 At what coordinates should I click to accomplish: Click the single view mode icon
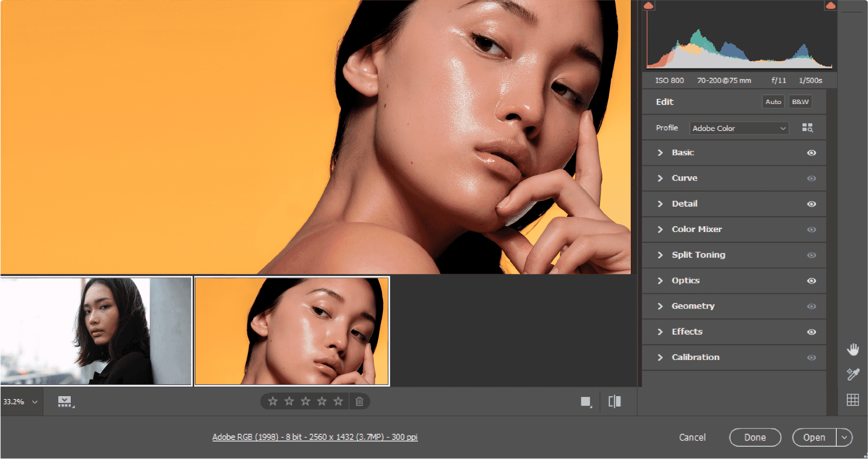click(586, 402)
